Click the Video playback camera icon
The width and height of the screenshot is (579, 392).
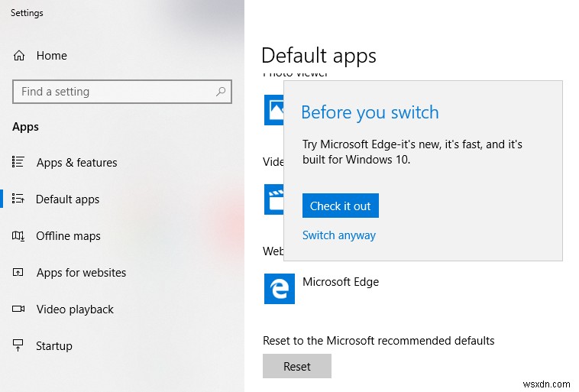tap(18, 309)
